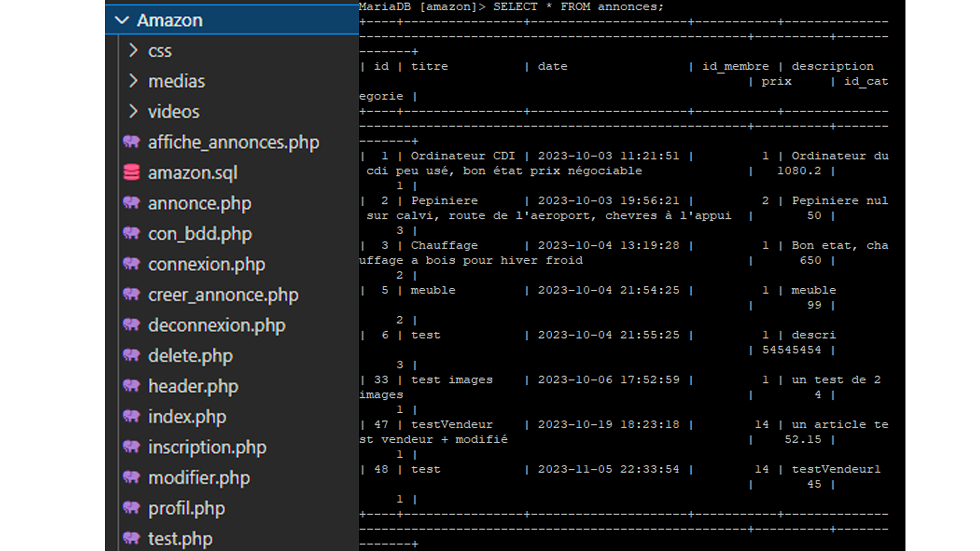Click the database icon beside amazon.sql
Viewport: 980px width, 551px height.
click(x=132, y=172)
